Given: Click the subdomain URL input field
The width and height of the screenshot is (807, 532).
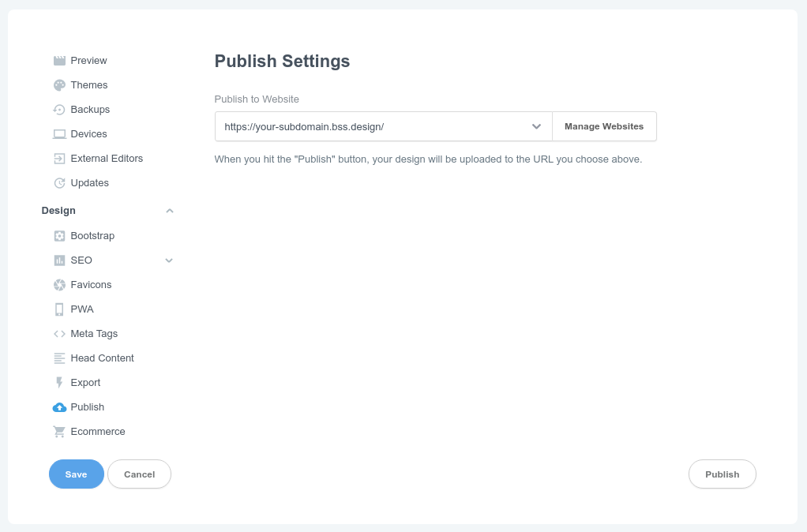Looking at the screenshot, I should click(x=355, y=126).
